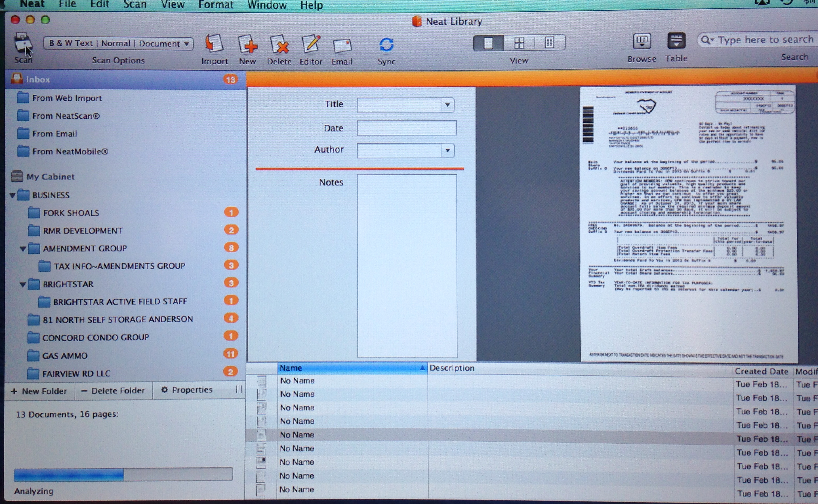818x504 pixels.
Task: Click the scanned statement preview page
Action: (x=689, y=224)
